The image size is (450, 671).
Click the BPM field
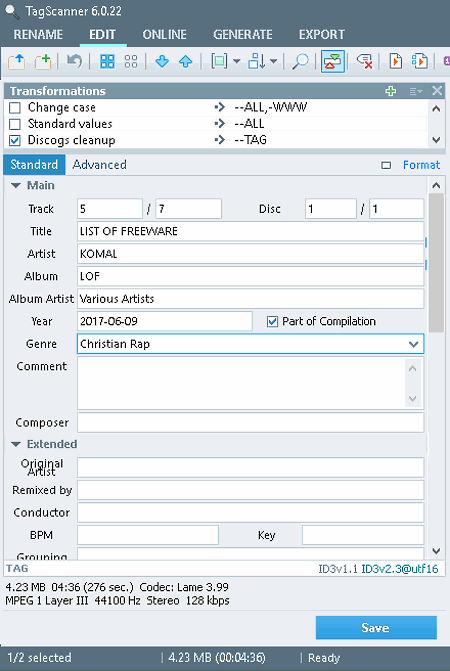coord(148,535)
